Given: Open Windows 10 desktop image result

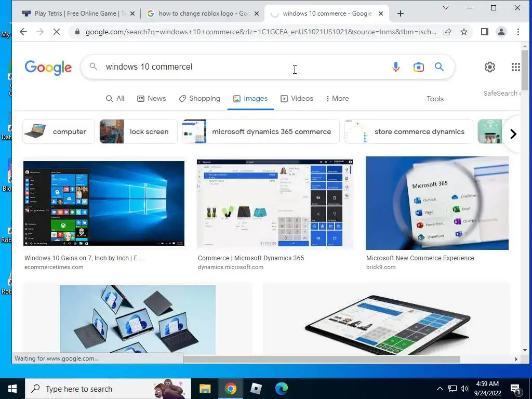Looking at the screenshot, I should coord(104,203).
